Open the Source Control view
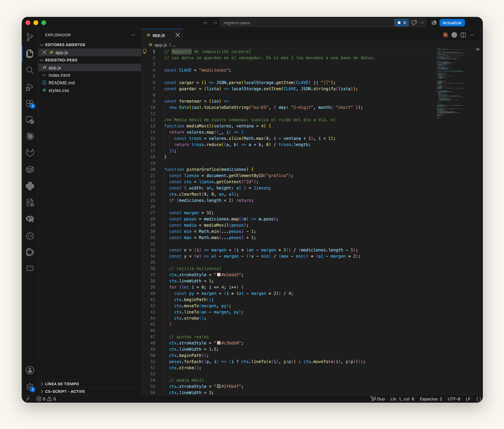504x429 pixels. pos(30,37)
